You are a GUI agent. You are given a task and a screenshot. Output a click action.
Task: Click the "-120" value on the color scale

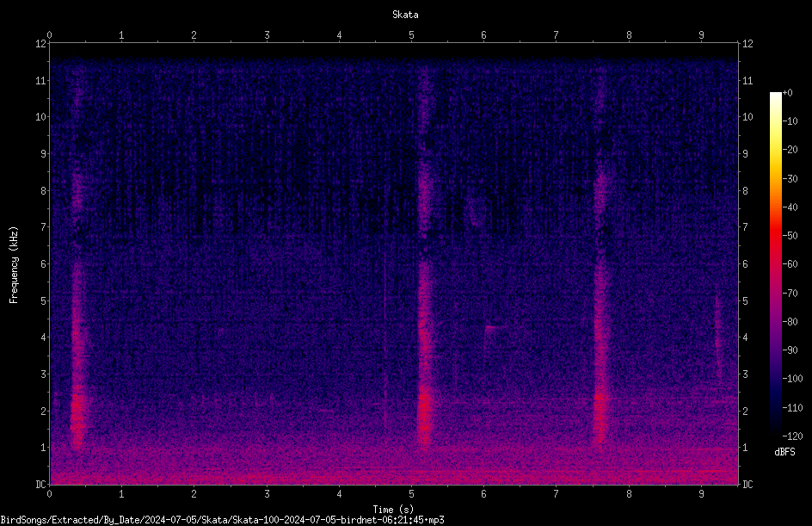[792, 436]
